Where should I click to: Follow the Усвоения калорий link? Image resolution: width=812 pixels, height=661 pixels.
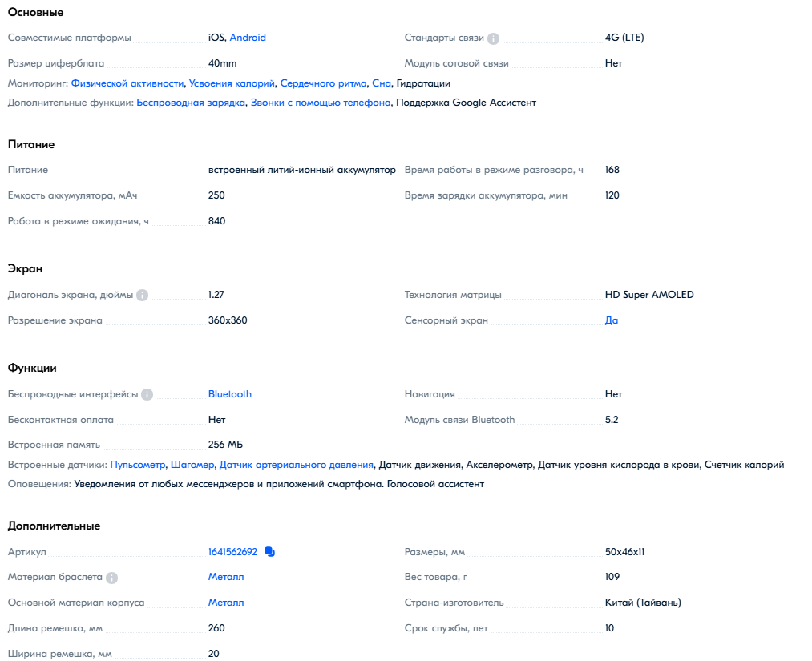point(232,83)
